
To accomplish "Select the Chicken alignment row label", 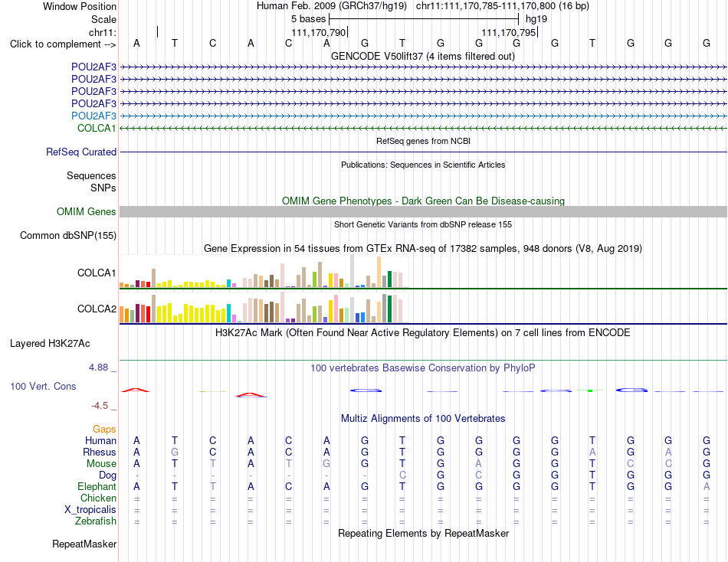I will (98, 498).
